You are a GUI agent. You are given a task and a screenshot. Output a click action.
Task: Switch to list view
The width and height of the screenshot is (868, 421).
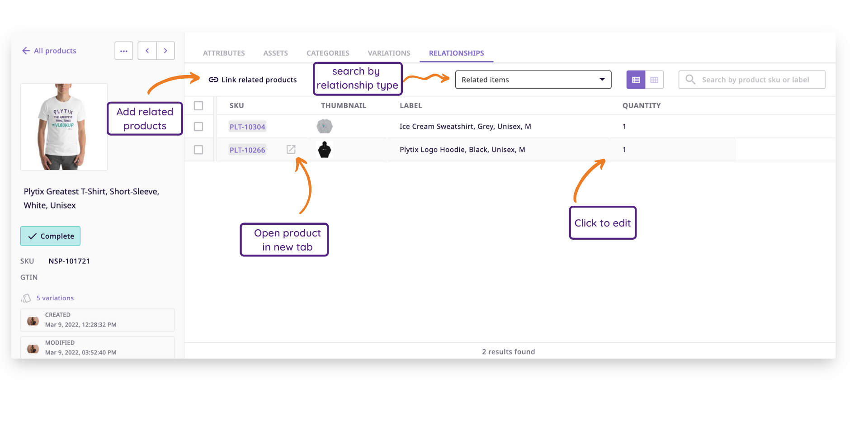click(x=636, y=80)
